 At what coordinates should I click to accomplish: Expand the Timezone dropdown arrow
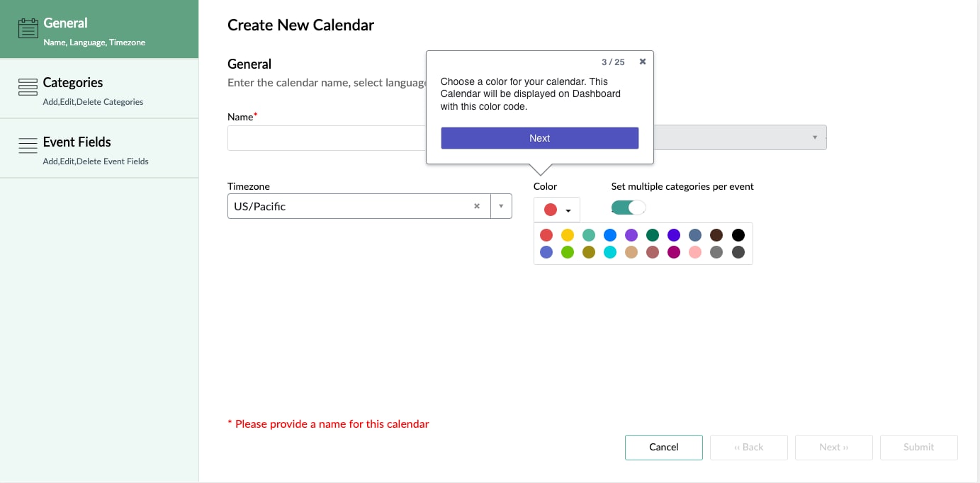(x=501, y=206)
